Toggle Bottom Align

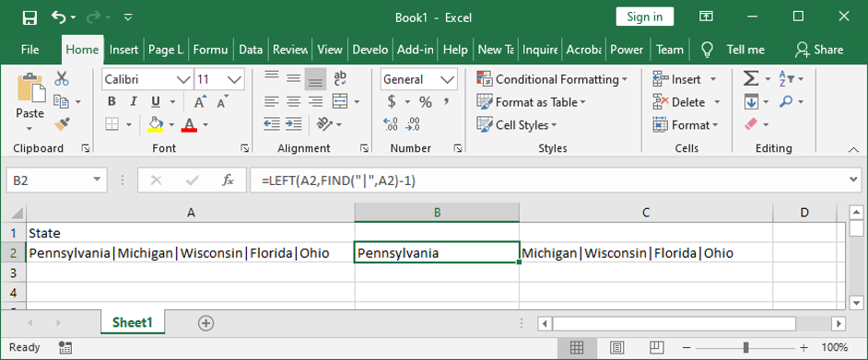pyautogui.click(x=315, y=78)
